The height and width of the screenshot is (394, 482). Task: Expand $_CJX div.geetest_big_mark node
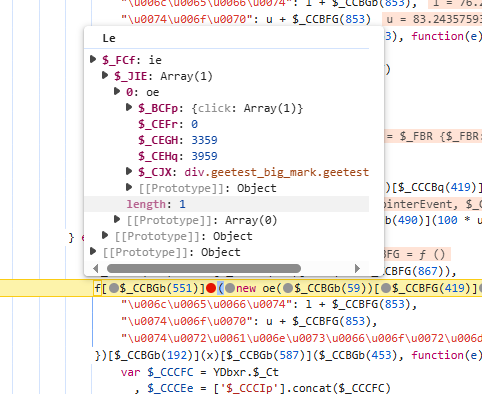[x=129, y=171]
